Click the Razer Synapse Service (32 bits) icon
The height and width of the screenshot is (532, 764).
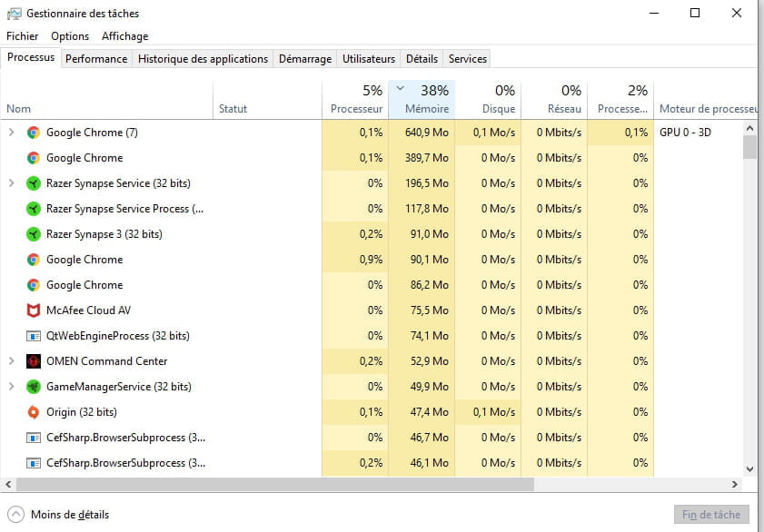(33, 183)
